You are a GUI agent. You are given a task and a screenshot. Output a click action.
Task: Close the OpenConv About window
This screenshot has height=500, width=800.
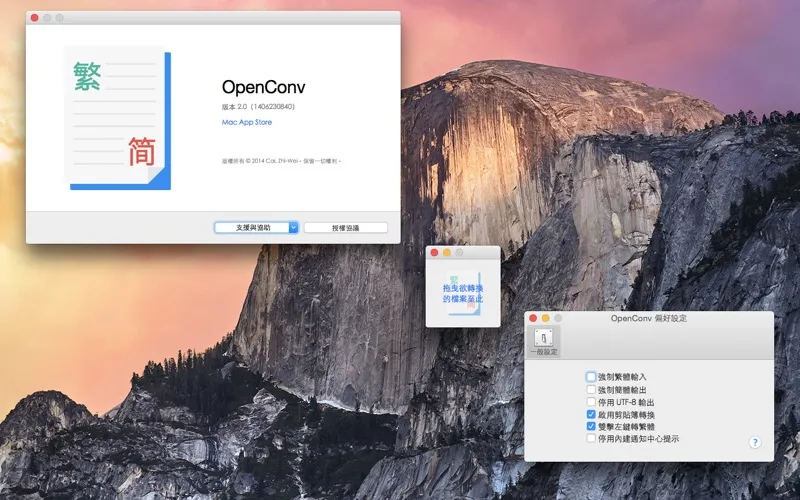[35, 18]
